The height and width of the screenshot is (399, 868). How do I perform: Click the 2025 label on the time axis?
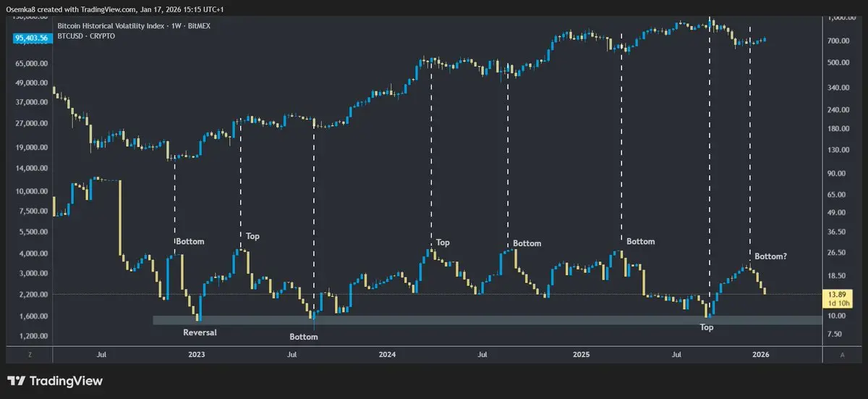[x=582, y=355]
